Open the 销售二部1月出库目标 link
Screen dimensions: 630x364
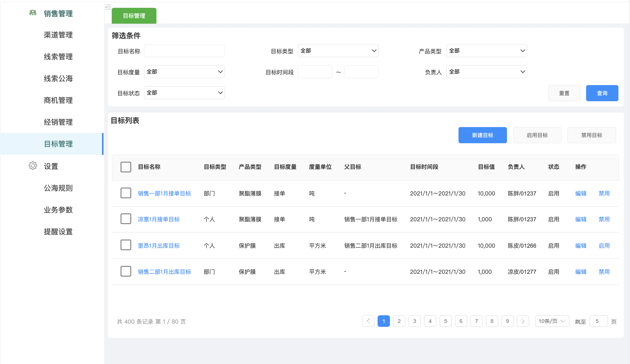click(x=164, y=272)
